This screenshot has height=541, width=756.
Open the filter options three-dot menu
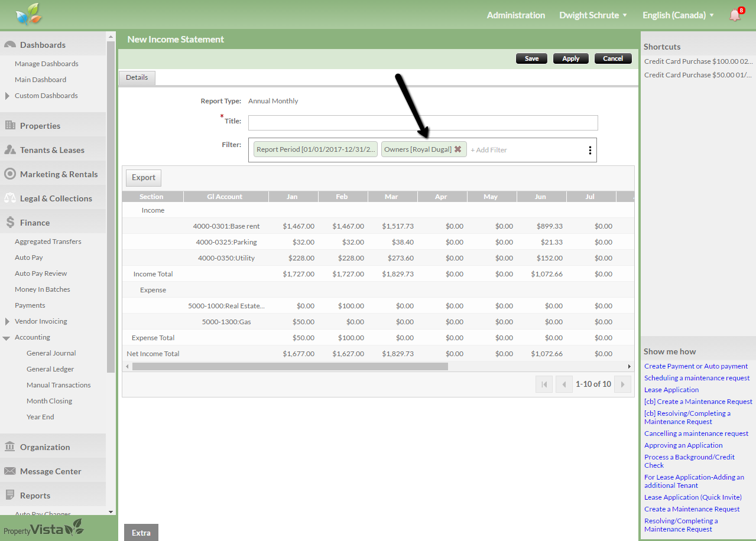pos(589,150)
